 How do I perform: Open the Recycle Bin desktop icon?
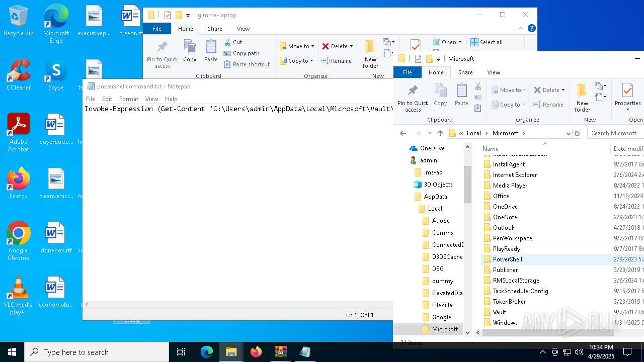tap(18, 21)
